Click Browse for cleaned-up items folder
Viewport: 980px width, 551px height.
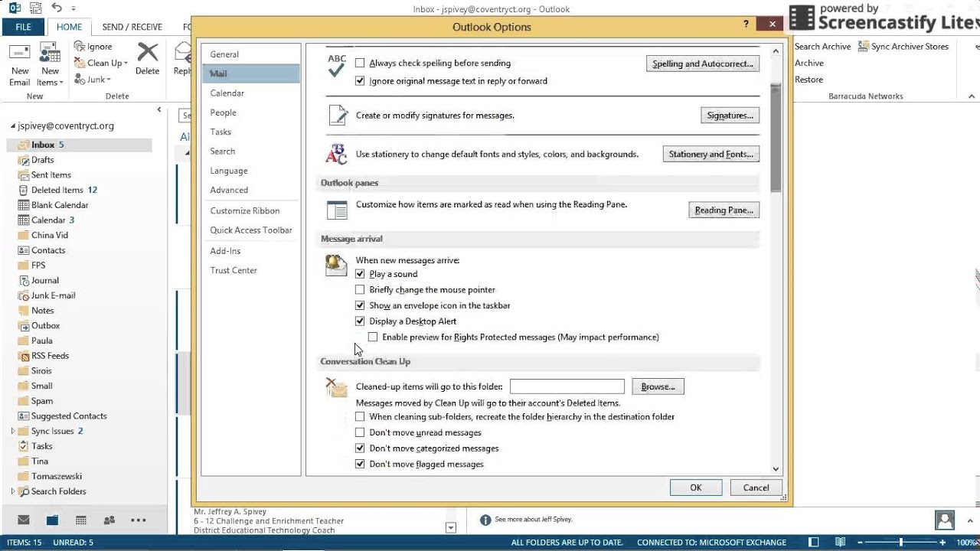[x=658, y=387]
